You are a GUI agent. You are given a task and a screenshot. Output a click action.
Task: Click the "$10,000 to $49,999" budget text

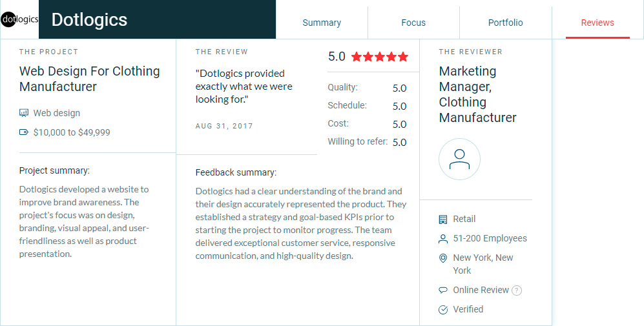72,132
